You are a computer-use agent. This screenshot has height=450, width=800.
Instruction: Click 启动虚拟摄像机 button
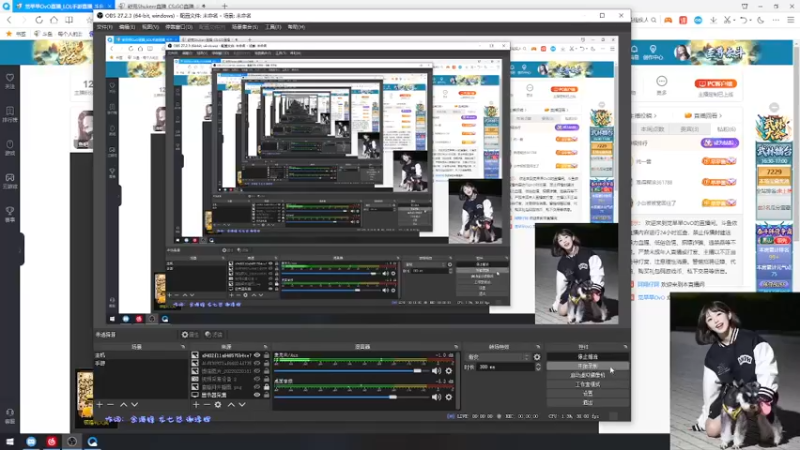click(x=588, y=376)
